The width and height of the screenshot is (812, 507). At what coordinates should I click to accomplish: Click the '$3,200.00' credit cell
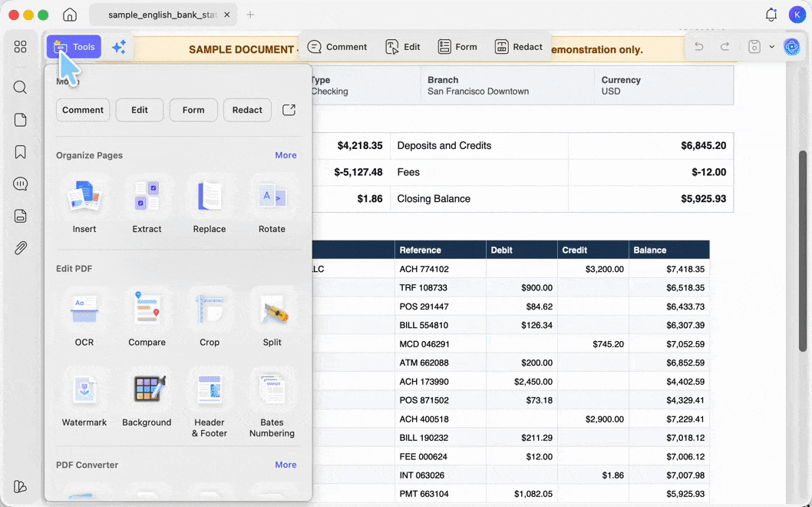604,269
